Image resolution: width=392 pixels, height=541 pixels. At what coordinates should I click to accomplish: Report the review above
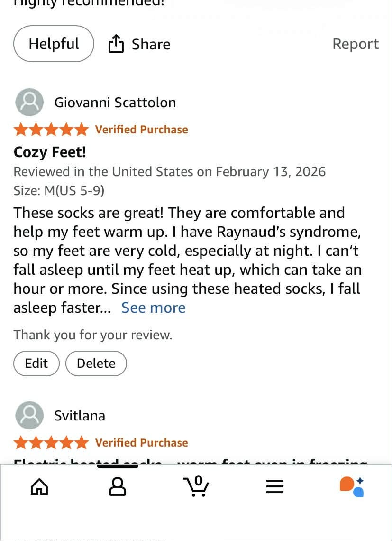(355, 44)
